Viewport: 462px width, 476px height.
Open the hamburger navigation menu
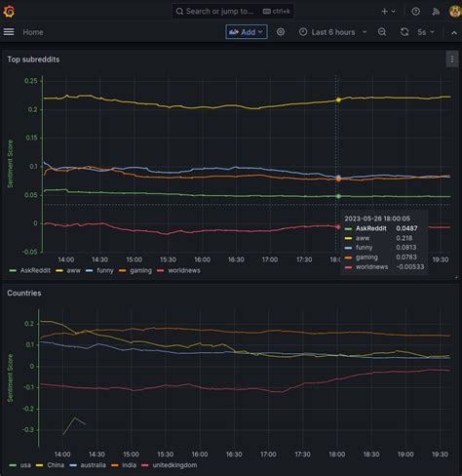pyautogui.click(x=9, y=32)
